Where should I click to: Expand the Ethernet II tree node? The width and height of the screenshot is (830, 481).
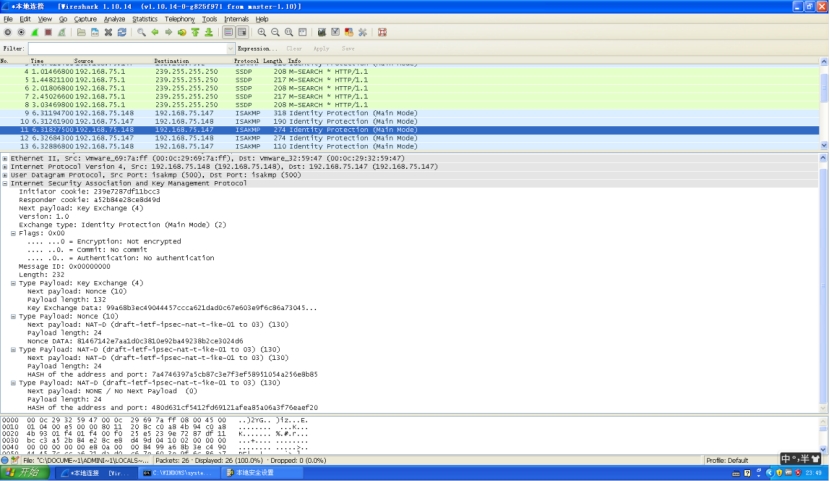tap(5, 158)
